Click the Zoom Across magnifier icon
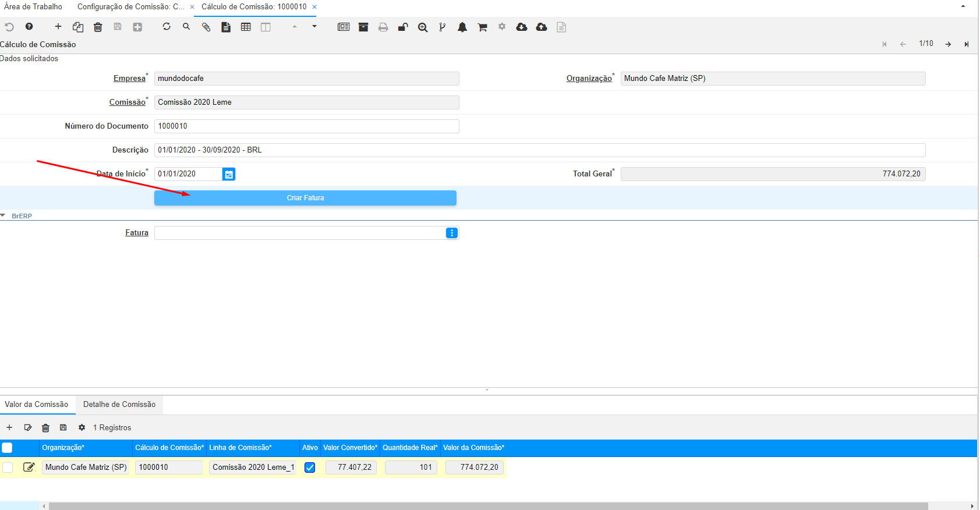The image size is (980, 510). tap(423, 27)
